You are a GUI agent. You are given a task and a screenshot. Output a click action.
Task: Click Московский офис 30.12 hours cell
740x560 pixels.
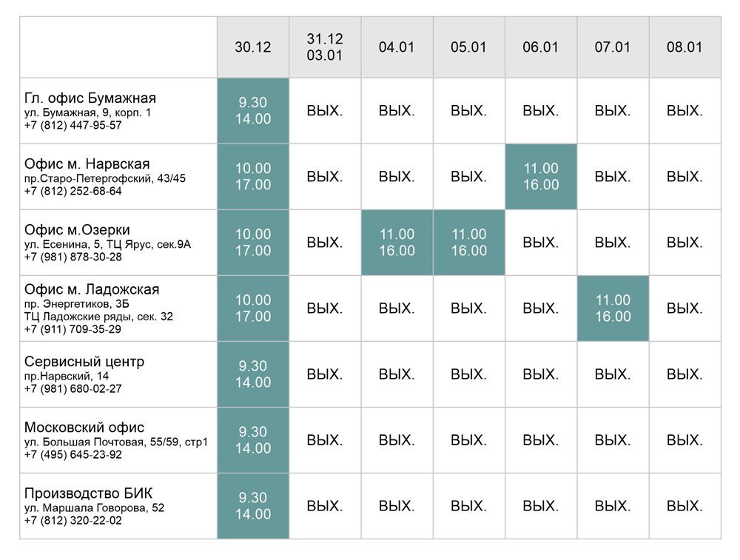253,440
